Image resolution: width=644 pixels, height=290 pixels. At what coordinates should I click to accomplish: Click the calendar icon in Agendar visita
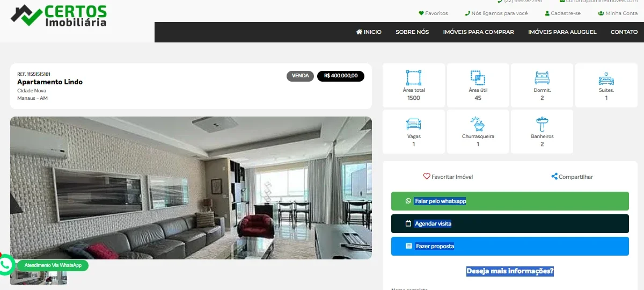pos(408,223)
